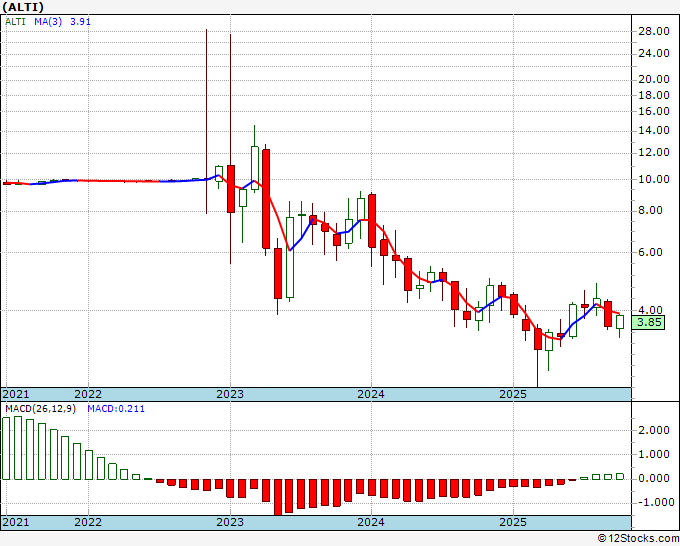The height and width of the screenshot is (546, 680).
Task: Click the MACD(26,12,9) indicator label
Action: point(40,409)
